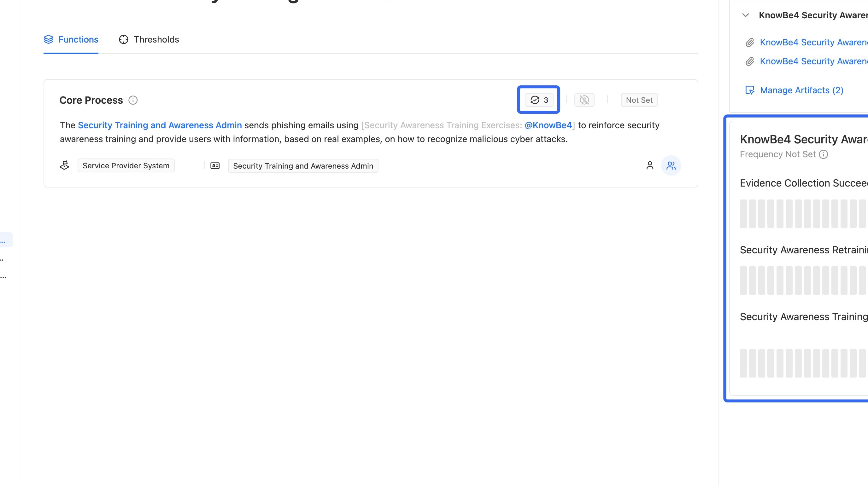
Task: Select the group of people icon
Action: tap(671, 165)
